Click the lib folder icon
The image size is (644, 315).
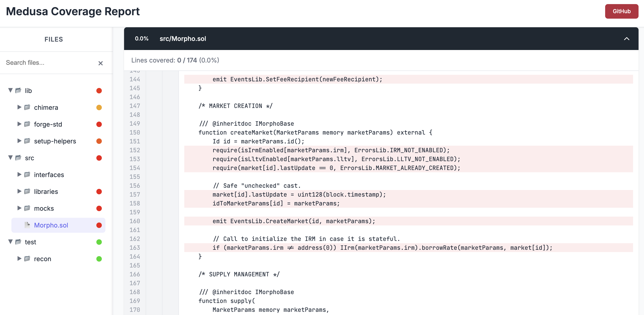[18, 90]
